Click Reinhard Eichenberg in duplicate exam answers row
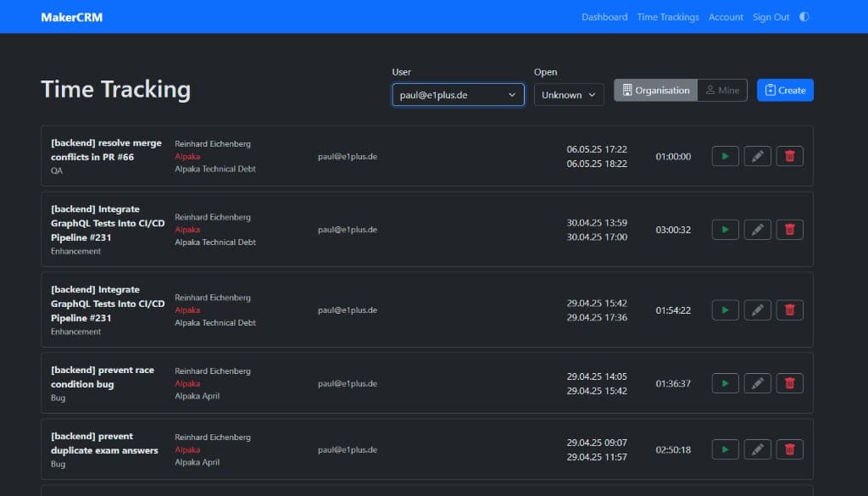868x496 pixels. click(x=213, y=437)
